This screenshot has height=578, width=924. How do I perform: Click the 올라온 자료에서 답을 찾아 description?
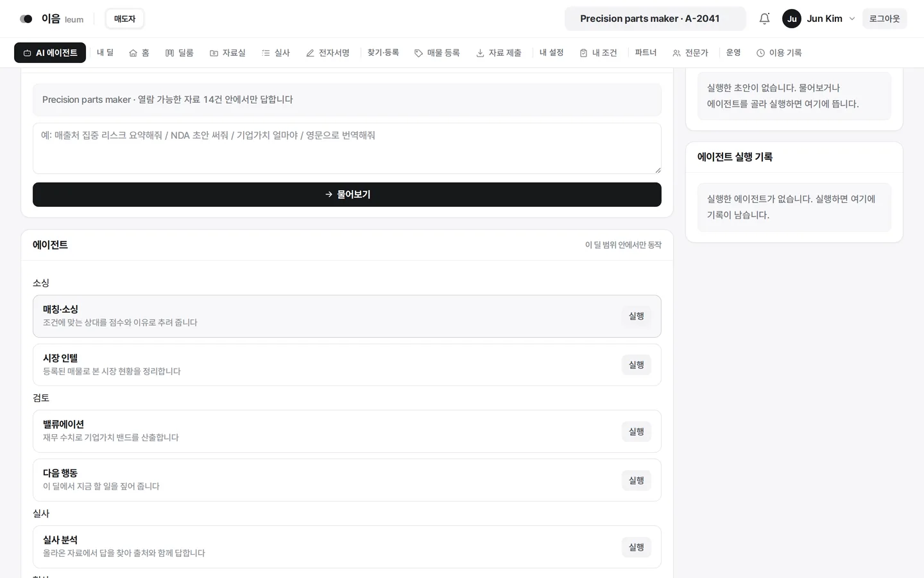point(124,553)
